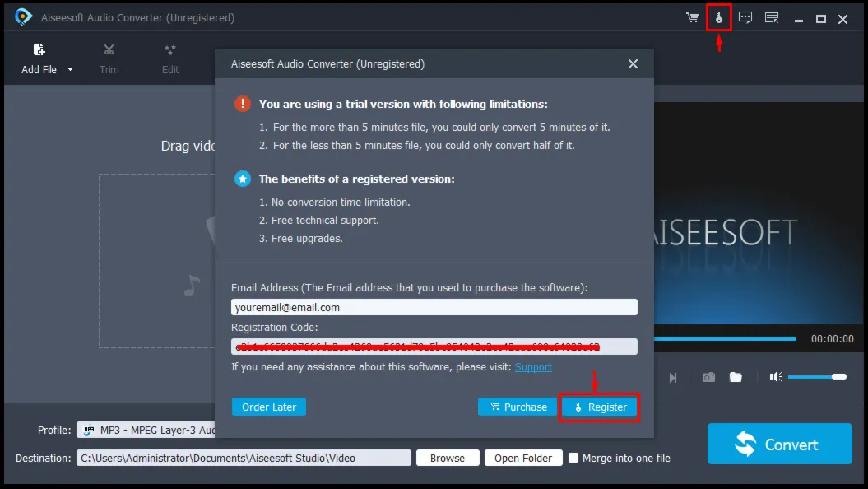This screenshot has width=868, height=489.
Task: Open the snapshot folder icon
Action: (x=736, y=377)
